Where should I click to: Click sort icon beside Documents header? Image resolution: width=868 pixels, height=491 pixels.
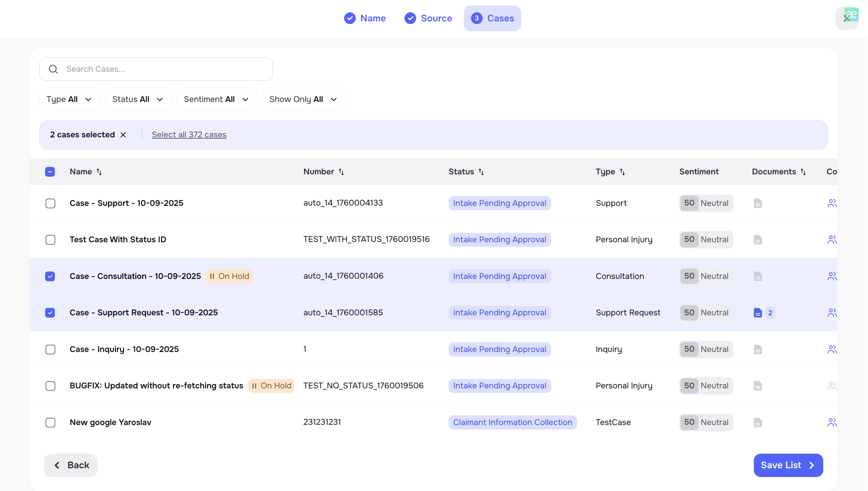(803, 172)
